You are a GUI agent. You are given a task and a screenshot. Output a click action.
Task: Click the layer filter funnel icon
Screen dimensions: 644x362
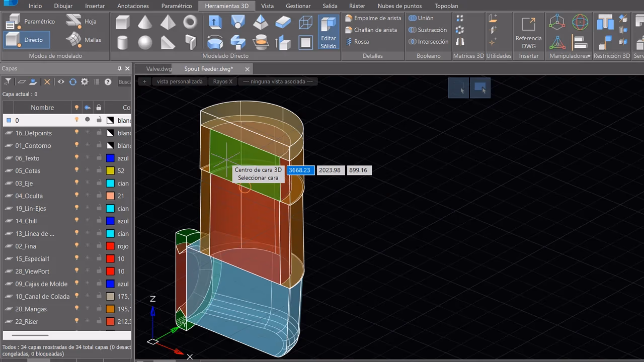(8, 81)
